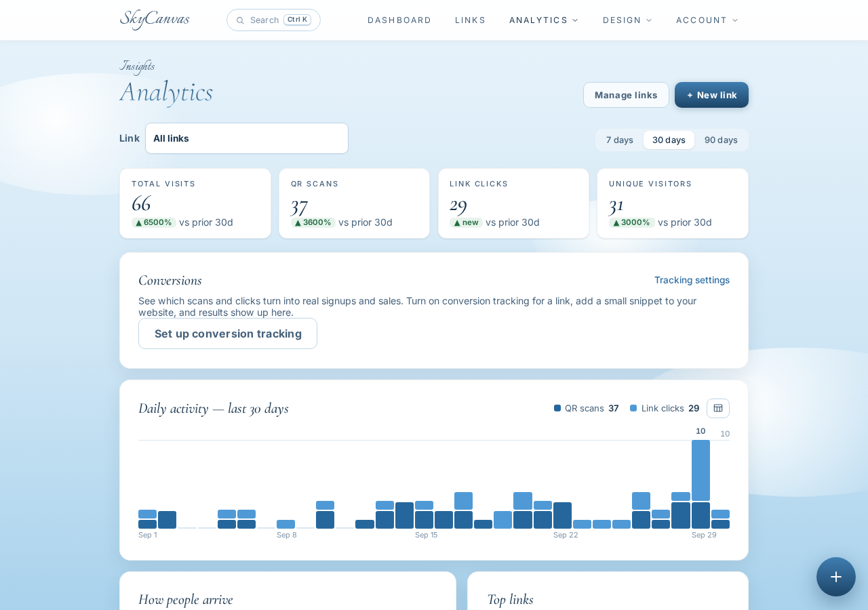Image resolution: width=868 pixels, height=610 pixels.
Task: Click the Ctrl K shortcut badge
Action: click(297, 20)
